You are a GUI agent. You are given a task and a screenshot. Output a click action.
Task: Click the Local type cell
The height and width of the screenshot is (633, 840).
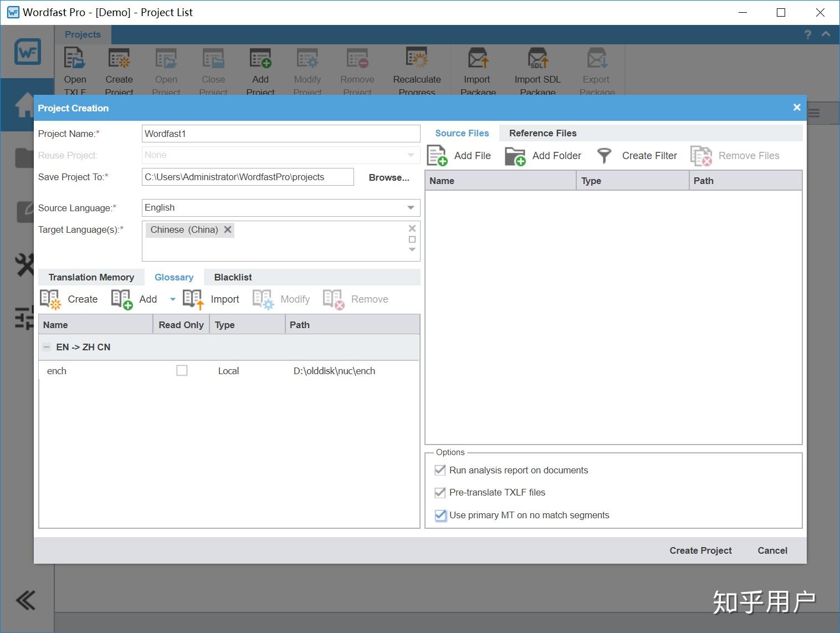[228, 371]
